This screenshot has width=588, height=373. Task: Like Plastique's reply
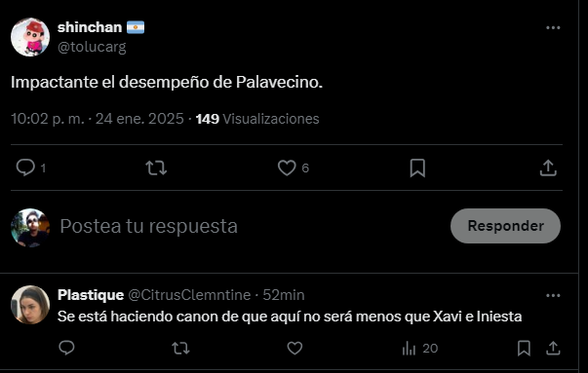[294, 349]
